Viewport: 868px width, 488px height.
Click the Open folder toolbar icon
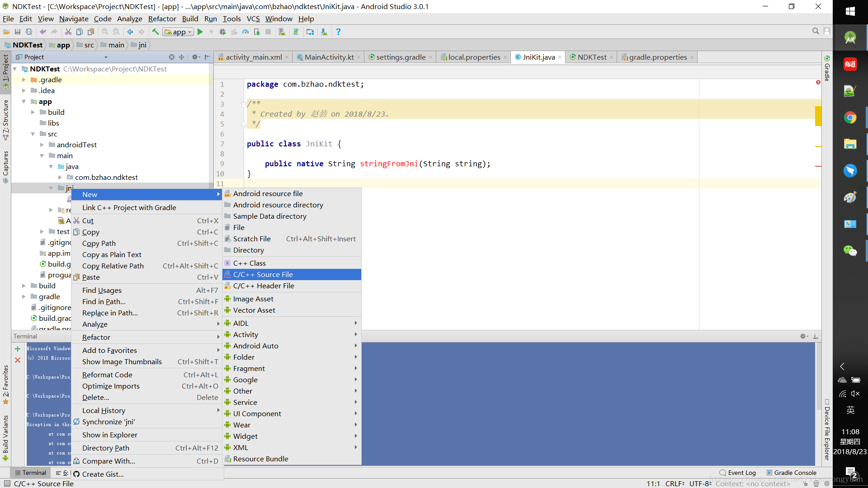[6, 32]
